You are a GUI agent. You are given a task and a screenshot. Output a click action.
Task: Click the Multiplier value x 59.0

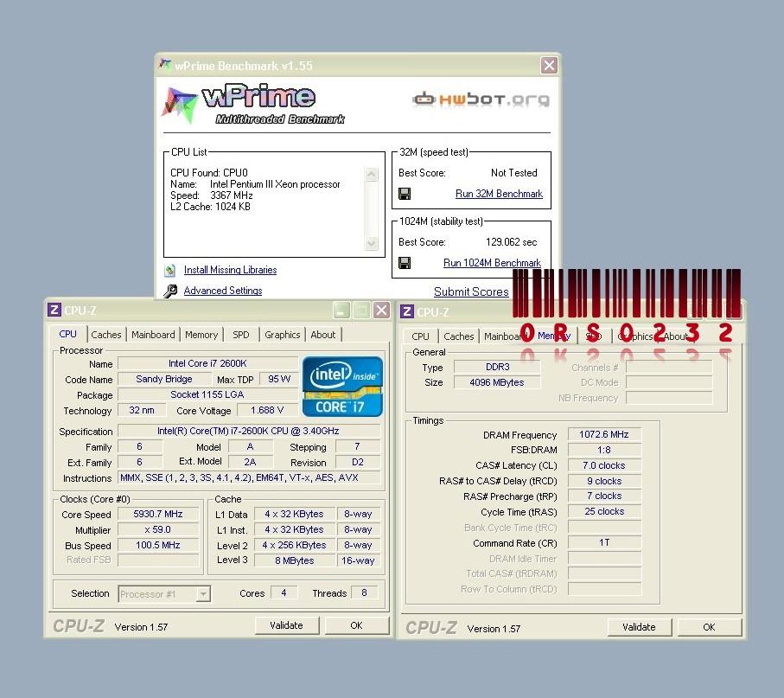(158, 530)
